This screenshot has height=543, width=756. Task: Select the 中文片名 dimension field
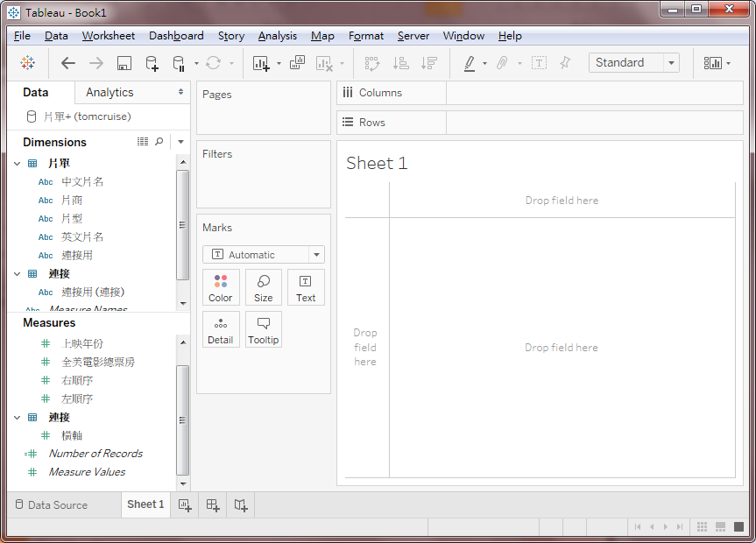(82, 182)
